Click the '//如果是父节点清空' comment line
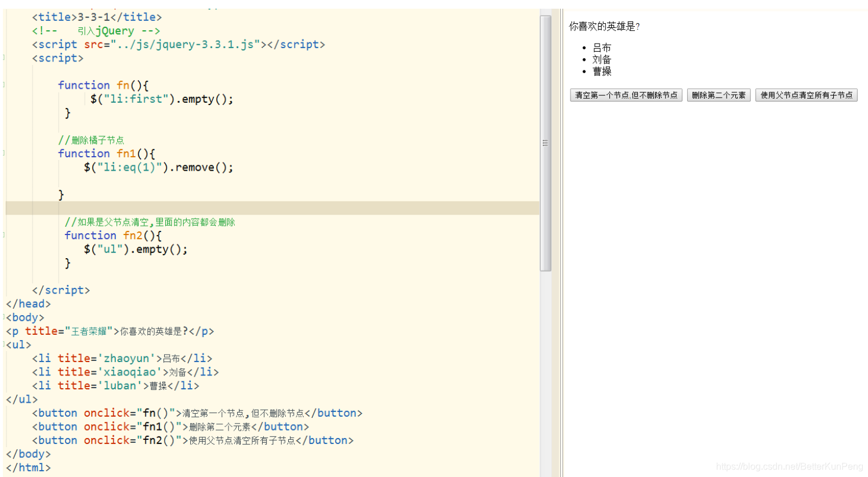868x477 pixels. [x=150, y=222]
